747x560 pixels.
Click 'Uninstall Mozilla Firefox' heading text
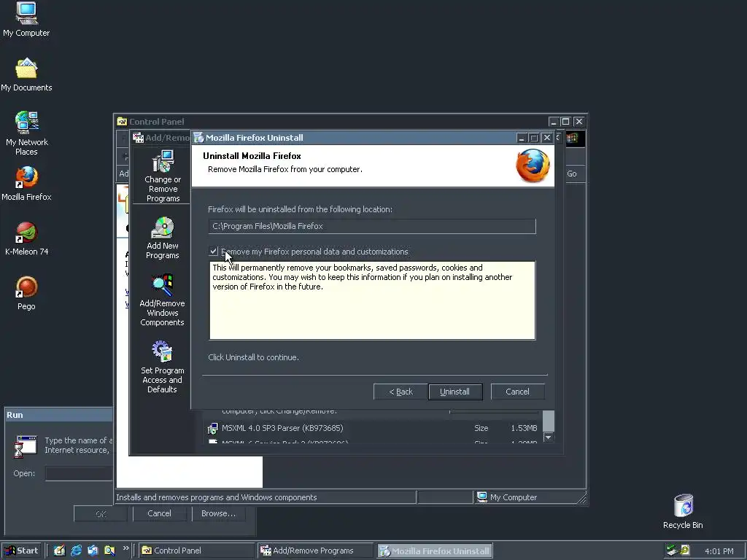coord(252,156)
